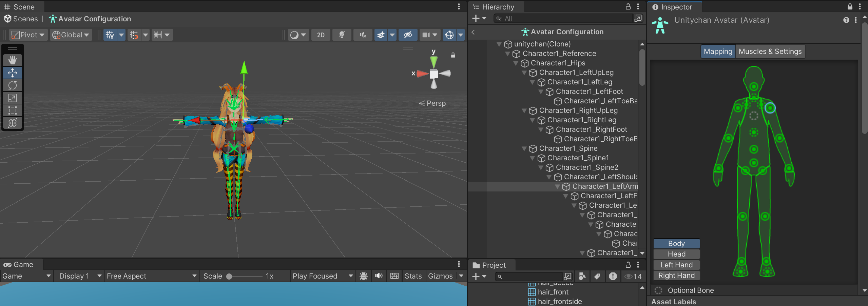Show Head bone mapping
This screenshot has width=868, height=306.
[x=676, y=254]
